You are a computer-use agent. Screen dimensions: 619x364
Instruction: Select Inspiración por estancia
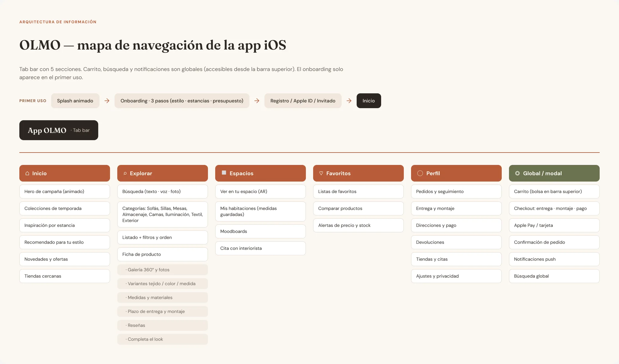[x=65, y=225]
